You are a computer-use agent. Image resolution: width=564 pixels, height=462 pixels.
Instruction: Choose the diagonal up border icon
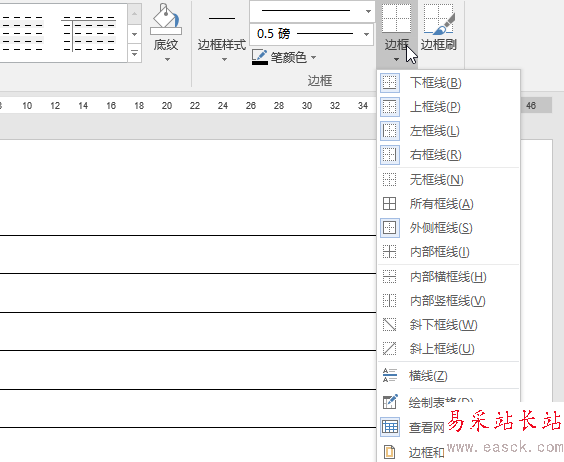[x=389, y=349]
